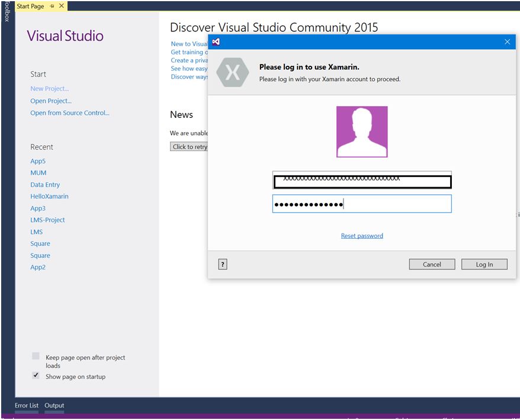Click the password input field

tap(362, 203)
